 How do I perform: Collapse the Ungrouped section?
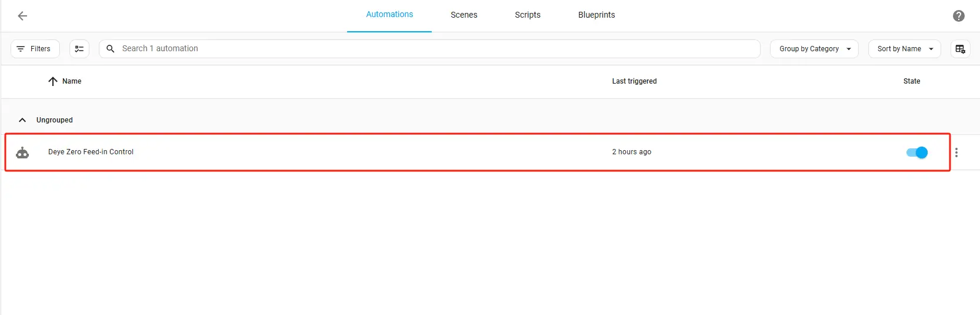[22, 120]
